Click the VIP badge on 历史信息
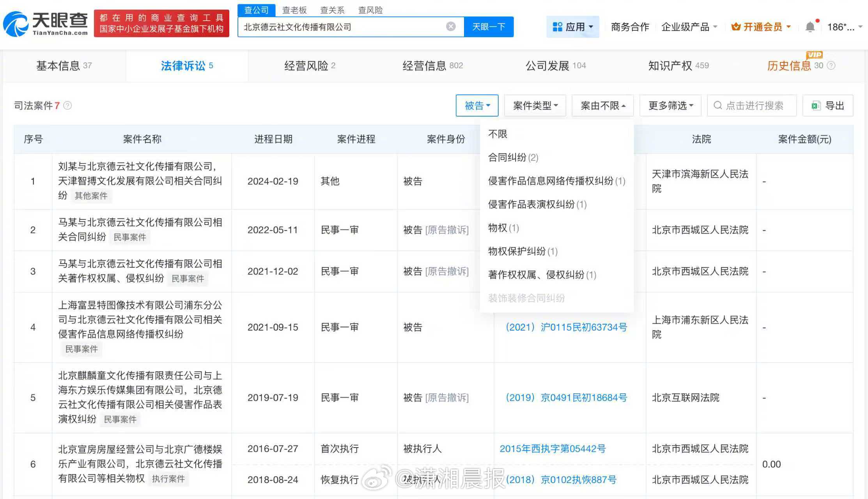Viewport: 868px width, 499px height. pos(814,55)
